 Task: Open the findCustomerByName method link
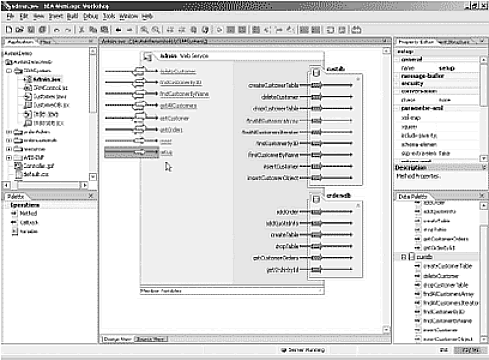point(184,94)
